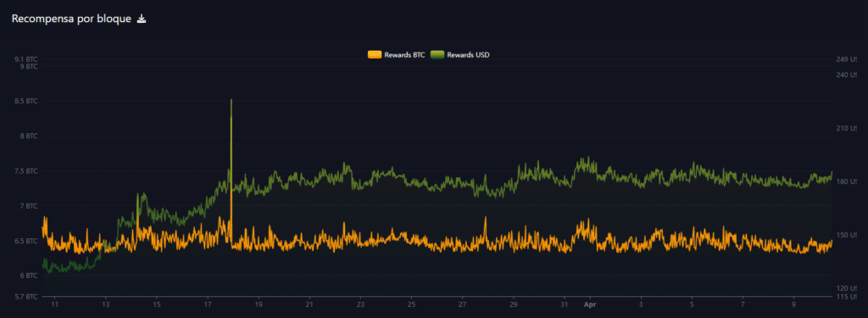Click date label 29 on the x-axis
Image resolution: width=868 pixels, height=318 pixels.
(x=514, y=304)
